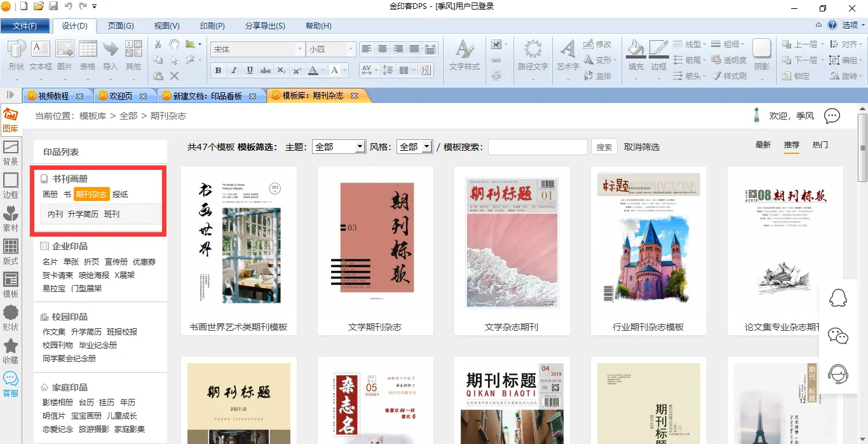The width and height of the screenshot is (868, 444).
Task: Toggle italic formatting
Action: pyautogui.click(x=234, y=71)
